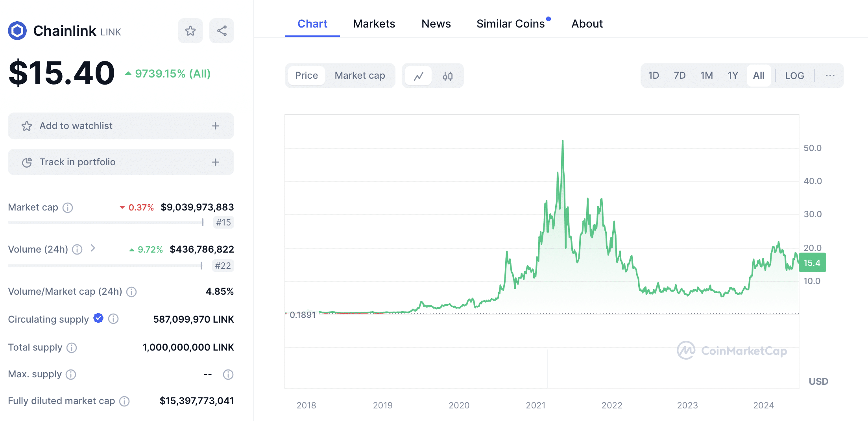Click the pie chart icon in Track in portfolio

pos(27,162)
